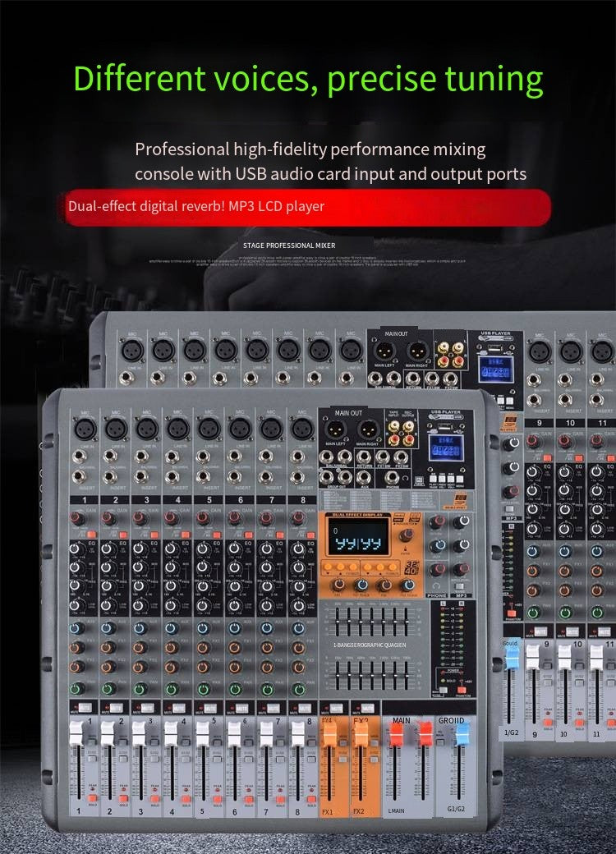Click the MAIN LEFT XLR output on front mixer

click(336, 429)
